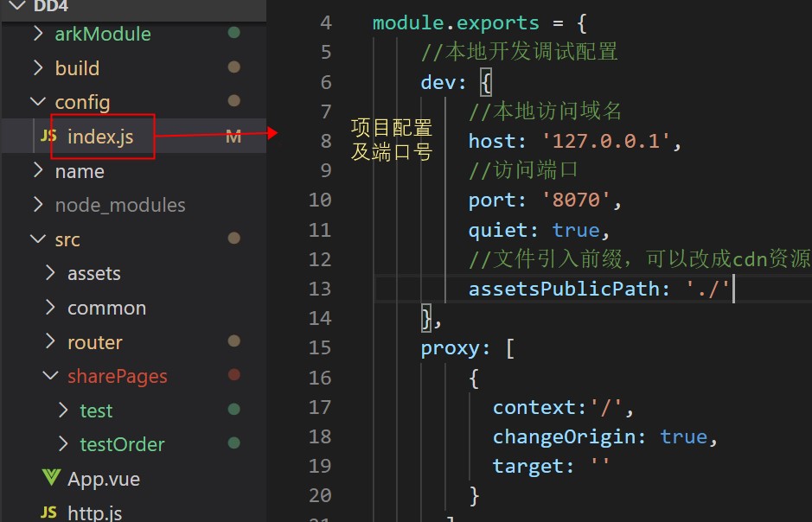Click the quiet: key
Image resolution: width=812 pixels, height=522 pixels.
(x=502, y=230)
